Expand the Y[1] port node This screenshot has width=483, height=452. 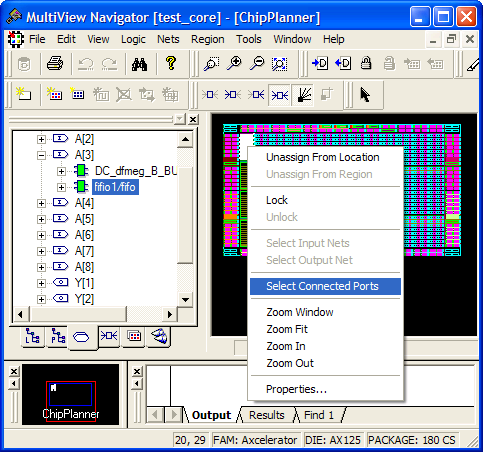click(x=41, y=283)
